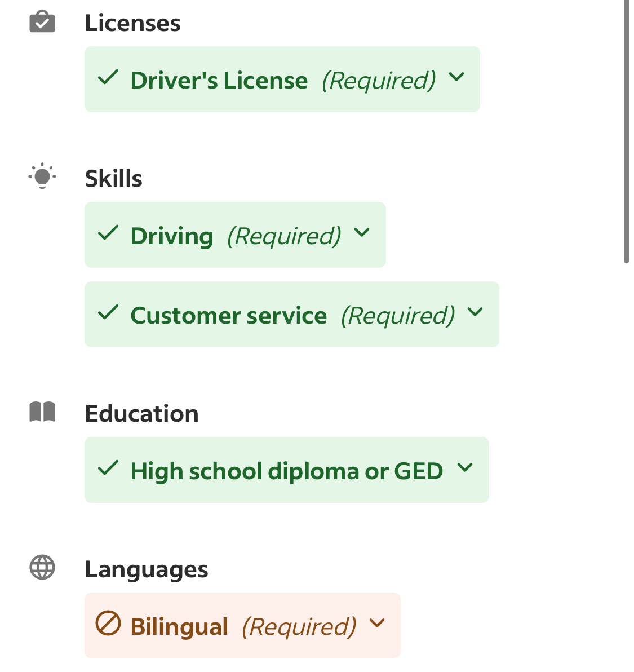Click the Education open book icon
This screenshot has height=672, width=634.
pyautogui.click(x=42, y=412)
